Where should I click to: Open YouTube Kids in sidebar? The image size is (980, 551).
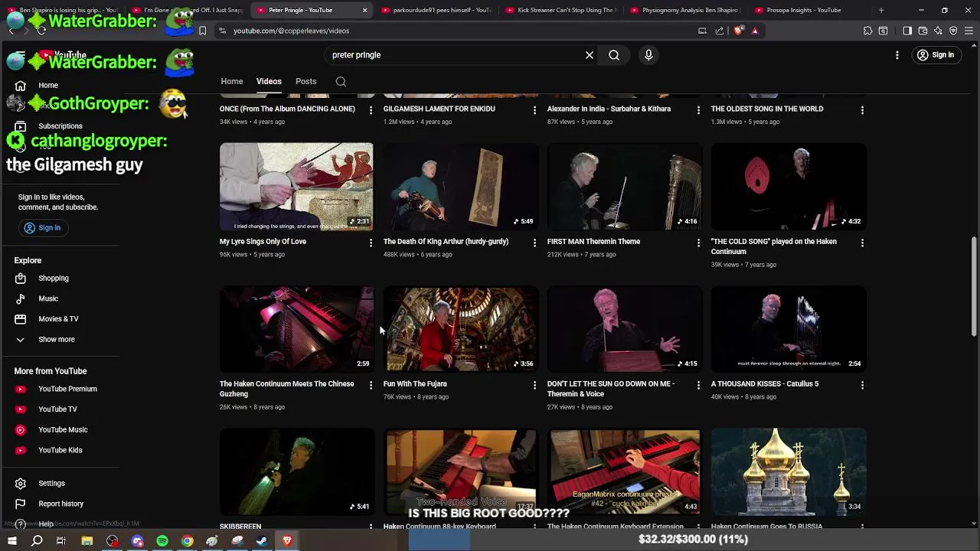pos(59,450)
